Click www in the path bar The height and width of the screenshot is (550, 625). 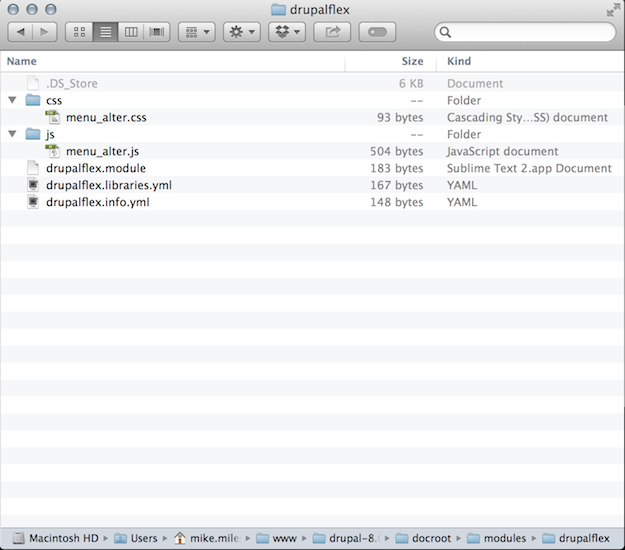276,538
